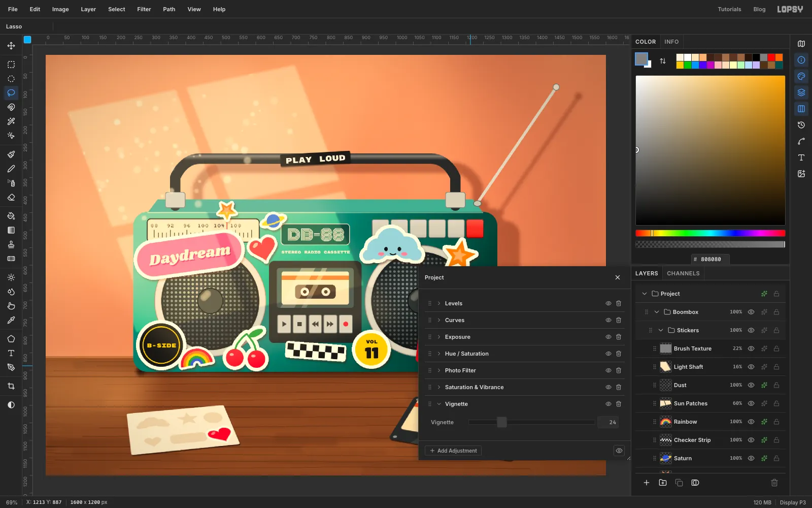Toggle visibility of Exposure adjustment

[608, 337]
